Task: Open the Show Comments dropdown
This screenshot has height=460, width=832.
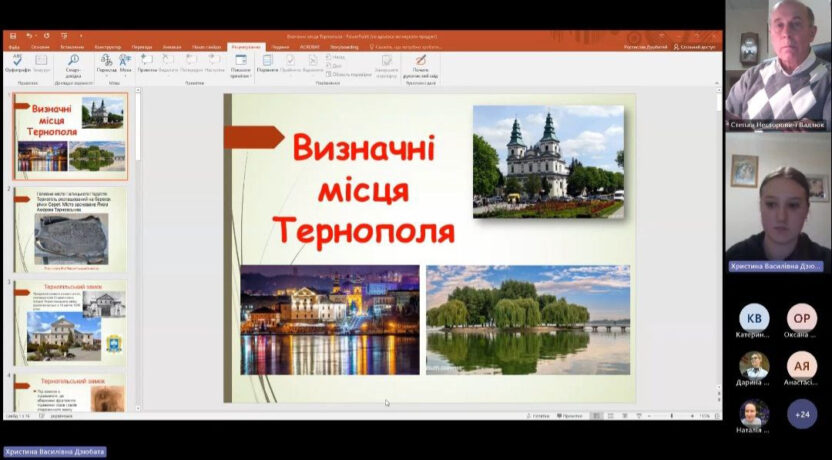Action: click(x=241, y=64)
